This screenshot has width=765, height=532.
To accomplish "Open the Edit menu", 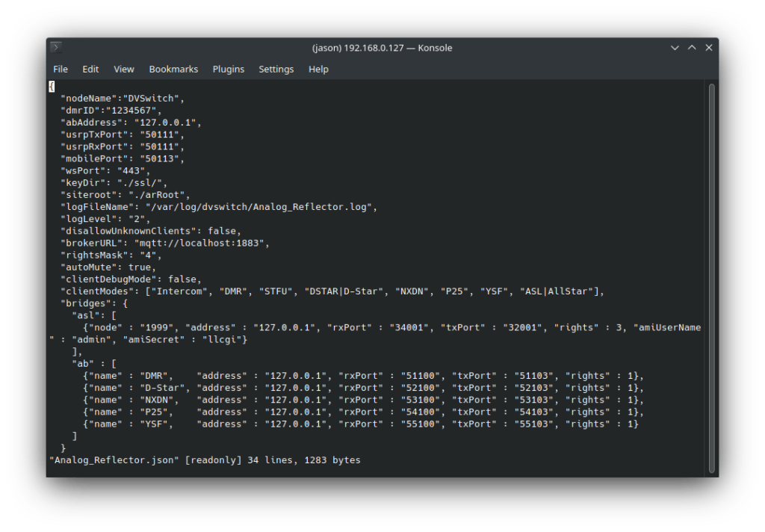I will [90, 69].
